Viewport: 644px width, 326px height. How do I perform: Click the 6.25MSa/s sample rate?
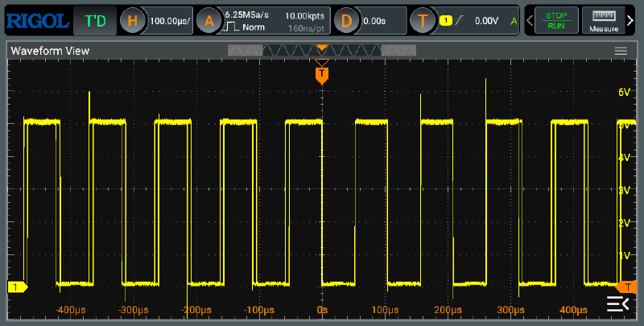(246, 14)
